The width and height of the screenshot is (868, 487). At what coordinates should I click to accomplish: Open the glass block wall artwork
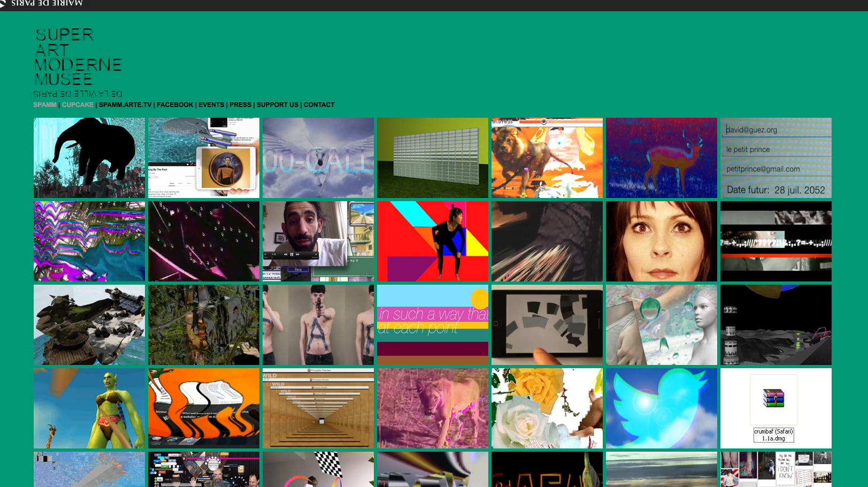(x=433, y=158)
